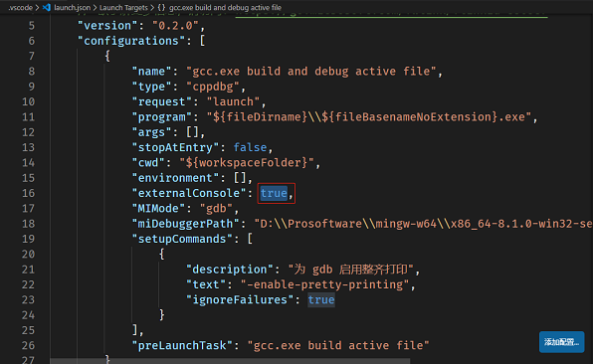Screen dimensions: 593x364
Task: Expand the Launch Targets breadcrumb
Action: (123, 8)
